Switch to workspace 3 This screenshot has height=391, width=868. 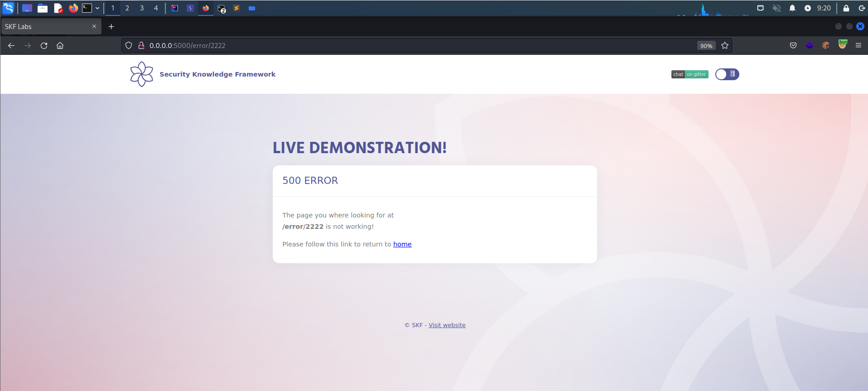tap(142, 8)
